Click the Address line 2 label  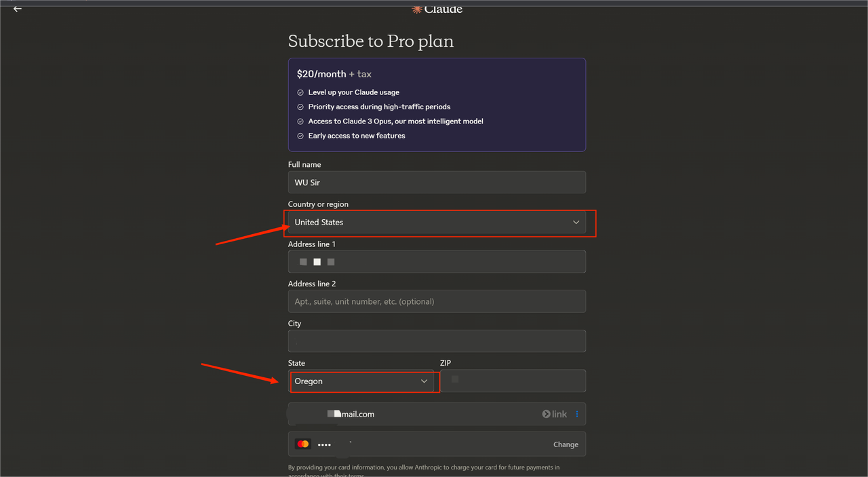click(x=312, y=284)
